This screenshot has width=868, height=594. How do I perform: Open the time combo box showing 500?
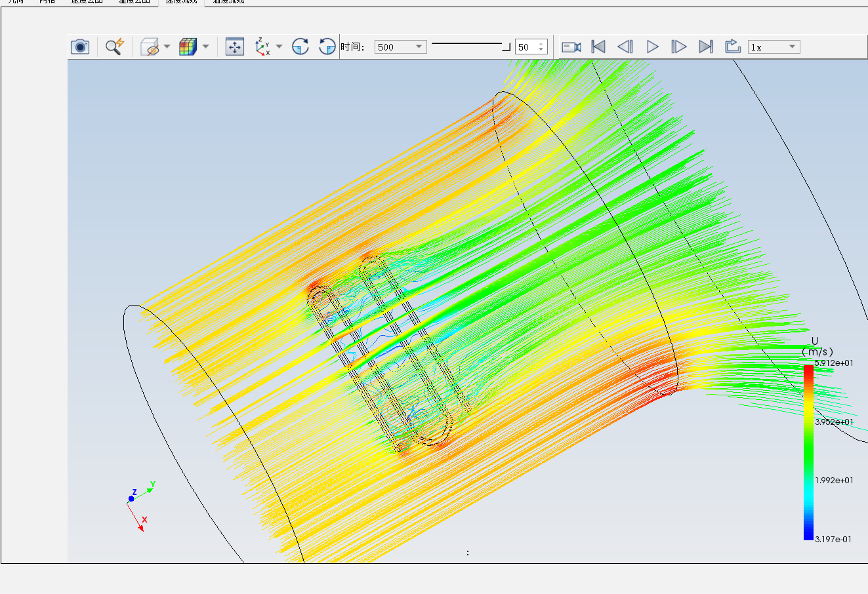pos(401,47)
